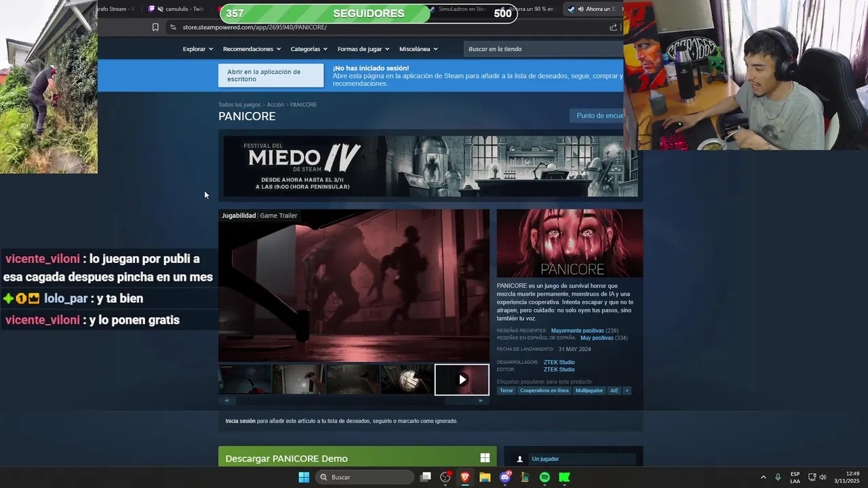Viewport: 868px width, 488px height.
Task: Expand the Explorar dropdown menu
Action: (x=198, y=49)
